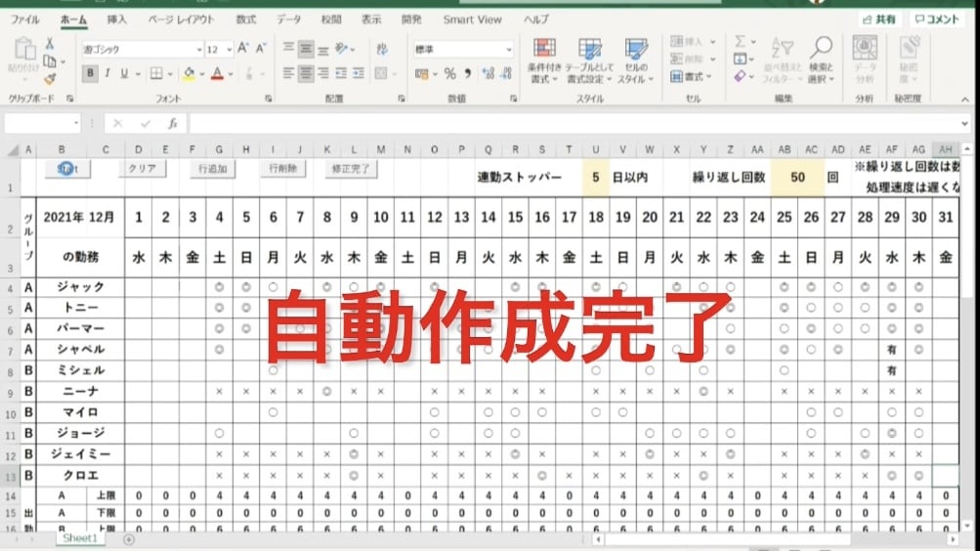Click Merge and Center icon
Screen dimensions: 980x551
click(x=381, y=73)
